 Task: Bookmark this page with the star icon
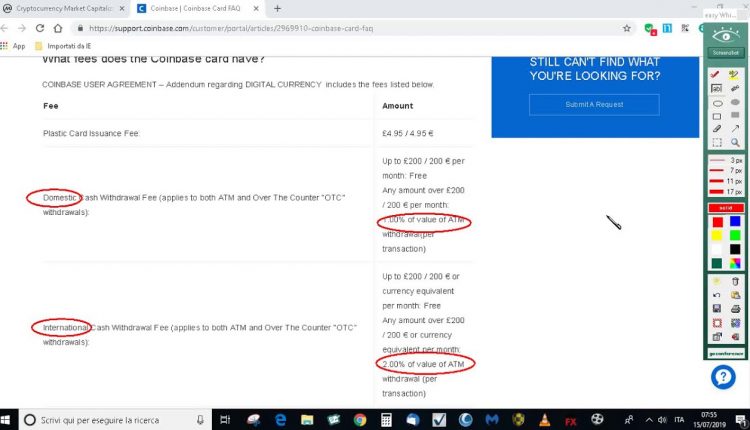pyautogui.click(x=627, y=28)
